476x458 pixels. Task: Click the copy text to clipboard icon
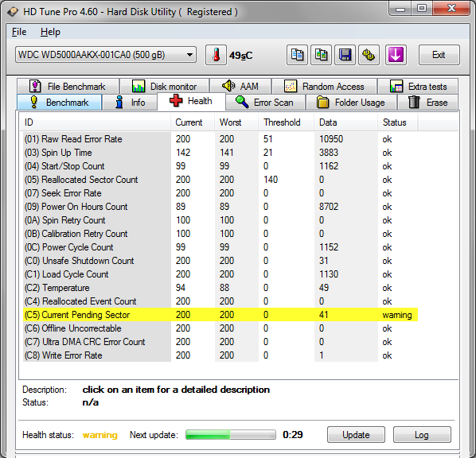[297, 55]
